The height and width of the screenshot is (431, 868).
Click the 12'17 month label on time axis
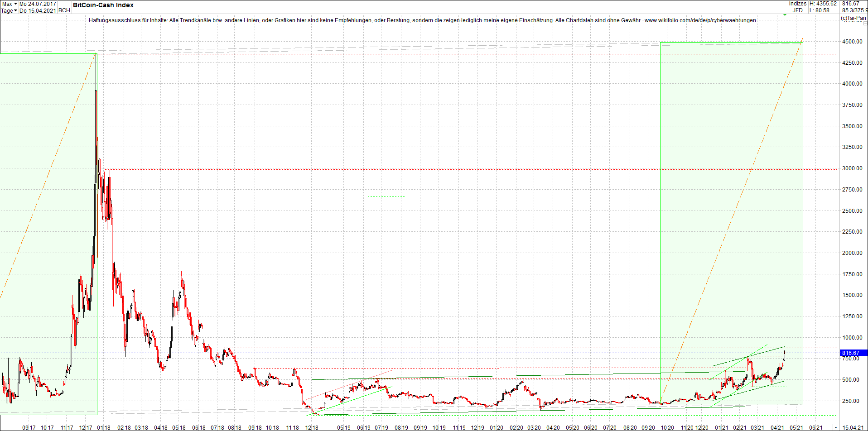86,427
